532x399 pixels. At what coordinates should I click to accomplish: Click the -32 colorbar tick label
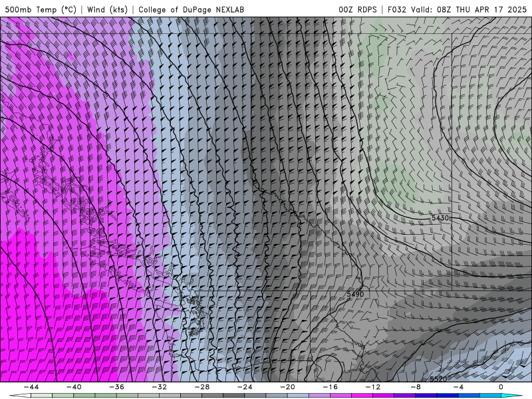click(x=159, y=387)
